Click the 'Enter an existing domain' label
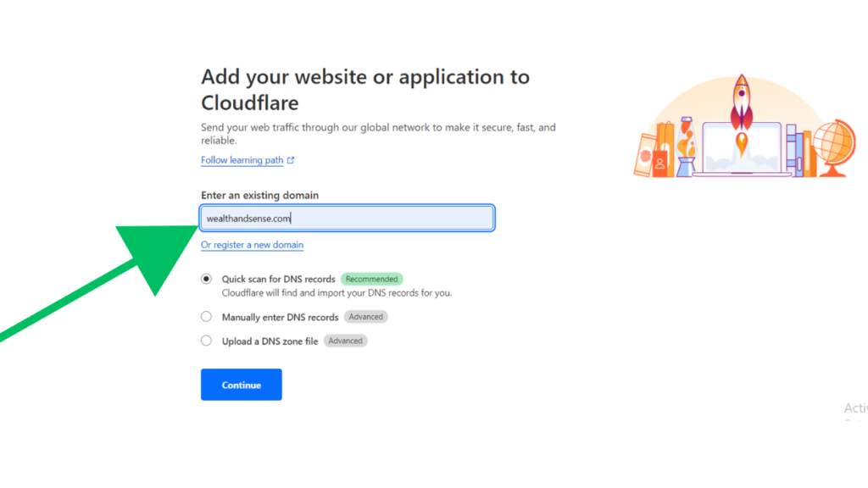 point(259,196)
